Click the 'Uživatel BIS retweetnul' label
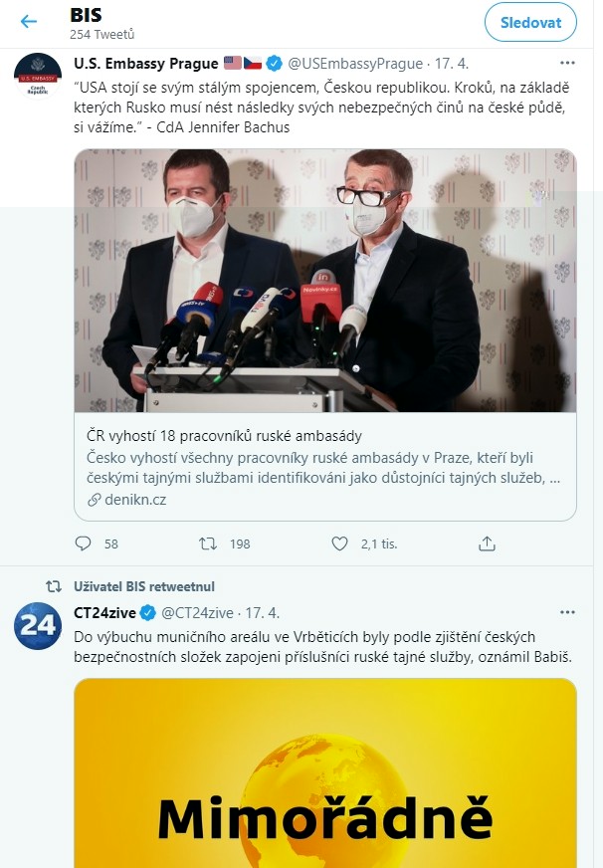The image size is (603, 868). point(144,586)
